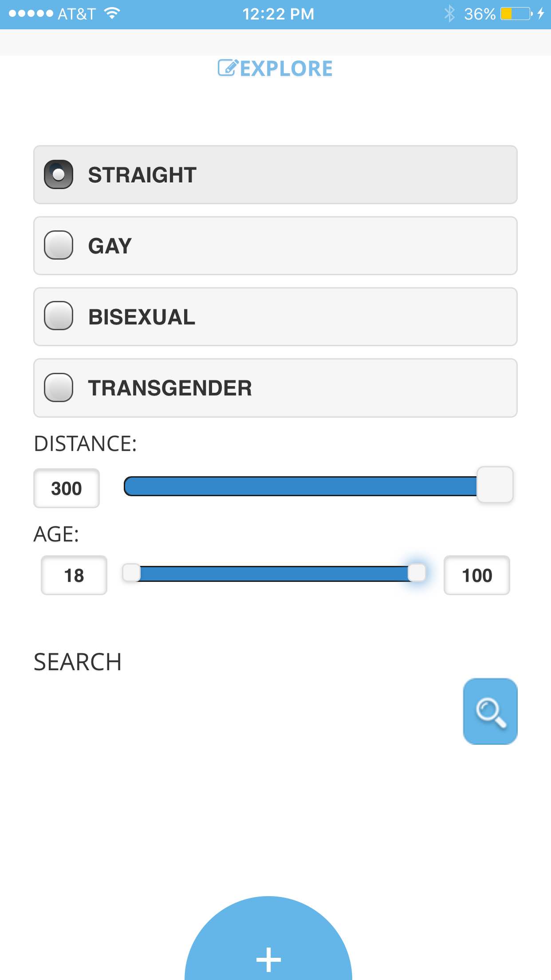
Task: Tap the EXPLORE header title
Action: pyautogui.click(x=286, y=68)
